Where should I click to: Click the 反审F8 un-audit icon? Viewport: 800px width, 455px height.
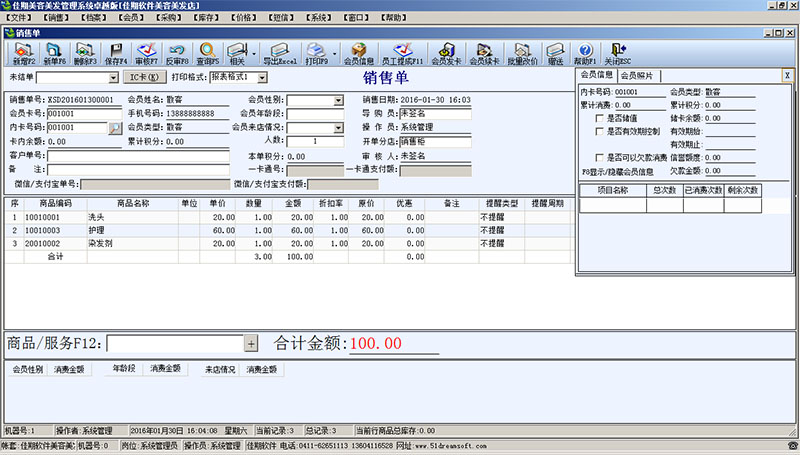point(177,54)
